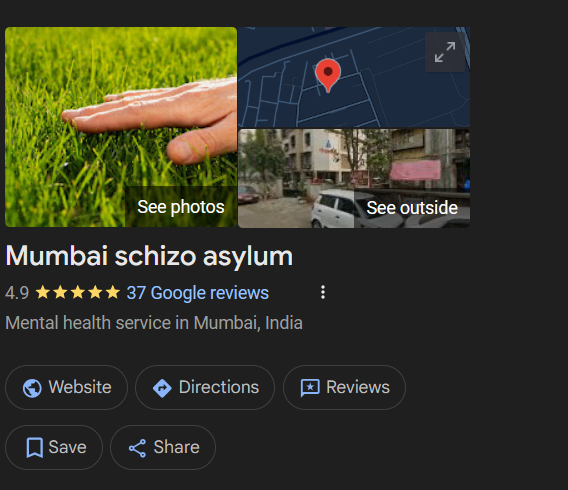The height and width of the screenshot is (490, 568).
Task: Save this place with the Save button
Action: [54, 448]
